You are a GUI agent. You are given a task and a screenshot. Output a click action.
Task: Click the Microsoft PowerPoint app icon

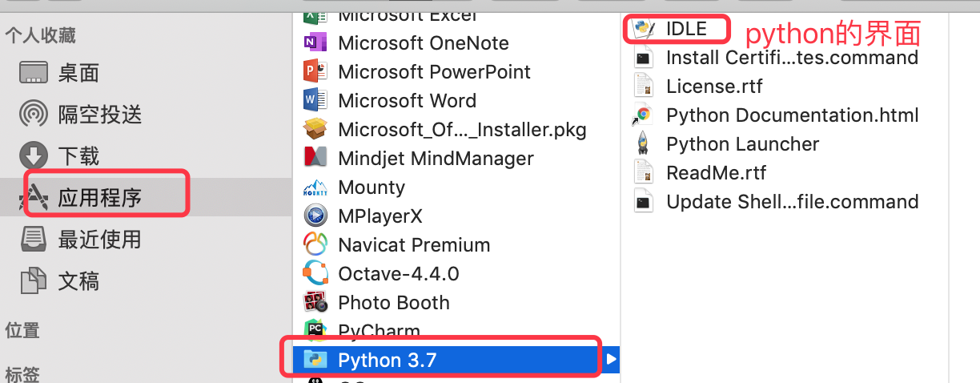click(316, 72)
